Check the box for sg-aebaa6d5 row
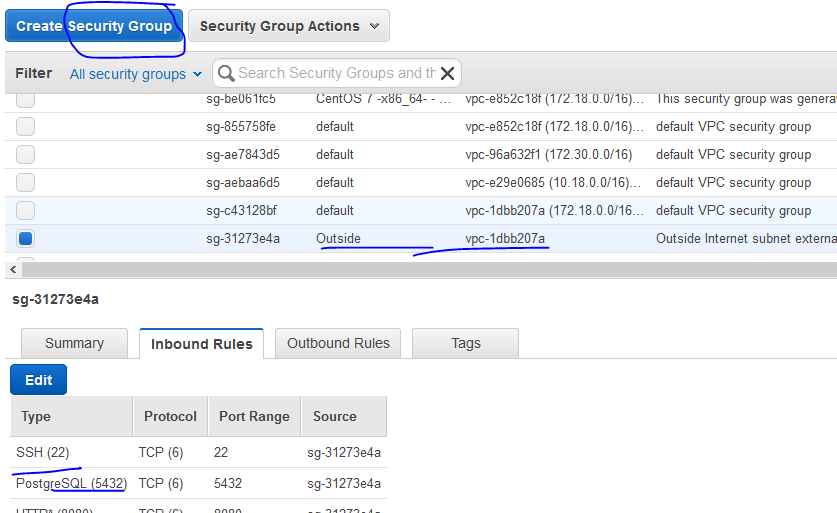 point(25,182)
